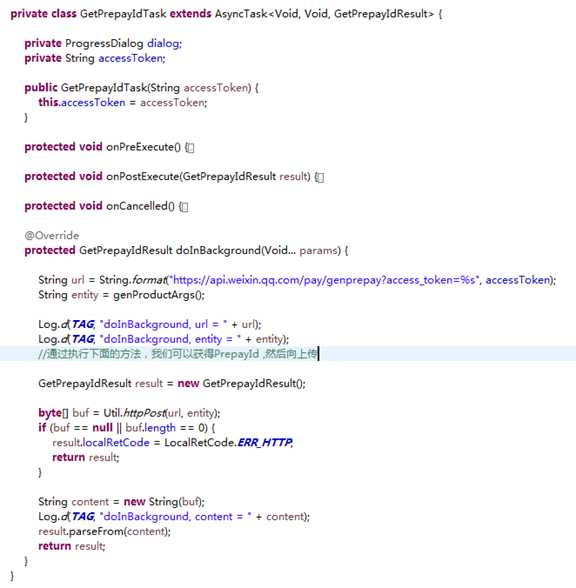Select the dialog field declaration
The height and width of the screenshot is (588, 576).
pos(103,44)
